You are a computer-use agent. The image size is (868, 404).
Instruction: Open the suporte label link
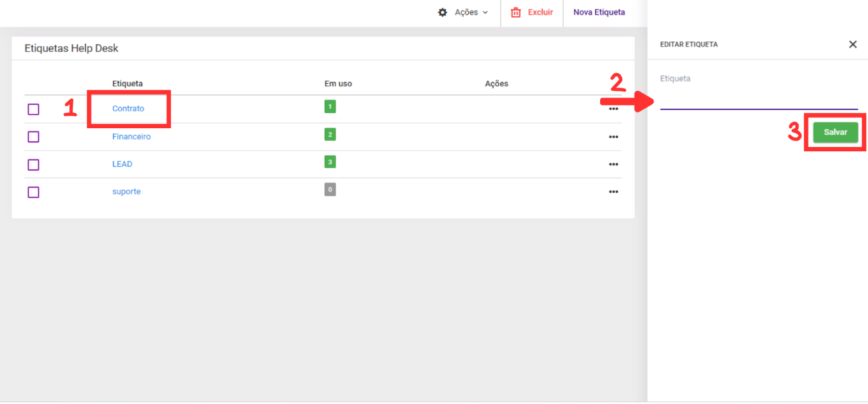coord(126,192)
